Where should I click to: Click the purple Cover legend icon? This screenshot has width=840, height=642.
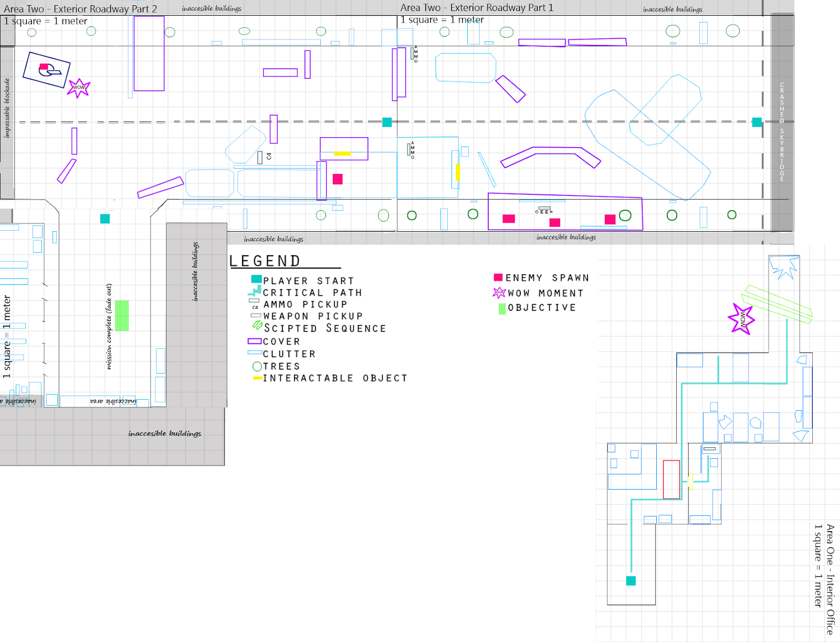click(x=255, y=341)
